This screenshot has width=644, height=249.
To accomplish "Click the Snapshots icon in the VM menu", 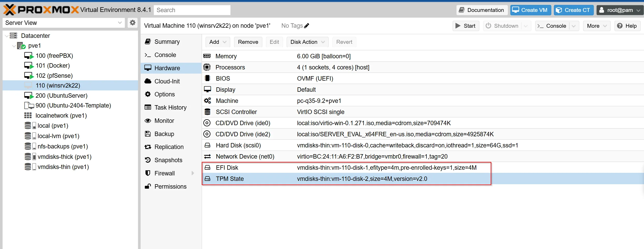I will coord(148,160).
